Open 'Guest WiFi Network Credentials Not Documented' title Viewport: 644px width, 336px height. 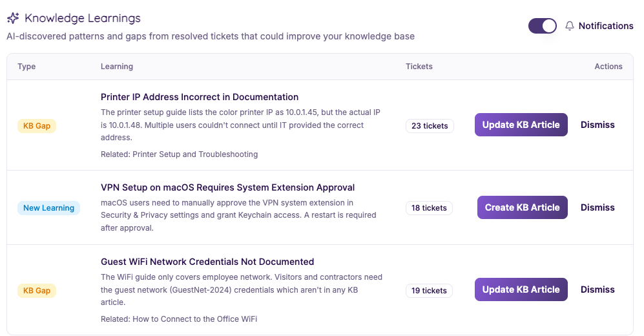click(207, 262)
